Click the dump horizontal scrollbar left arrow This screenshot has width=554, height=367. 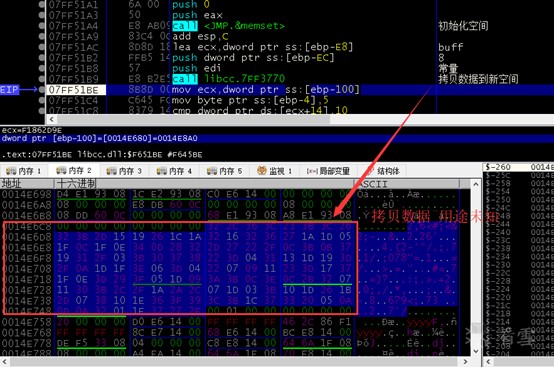pyautogui.click(x=4, y=362)
